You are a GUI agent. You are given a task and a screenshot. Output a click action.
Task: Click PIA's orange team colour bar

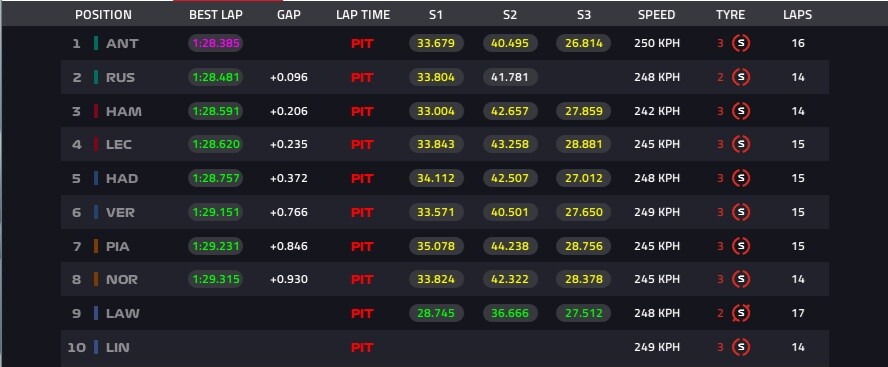point(96,246)
